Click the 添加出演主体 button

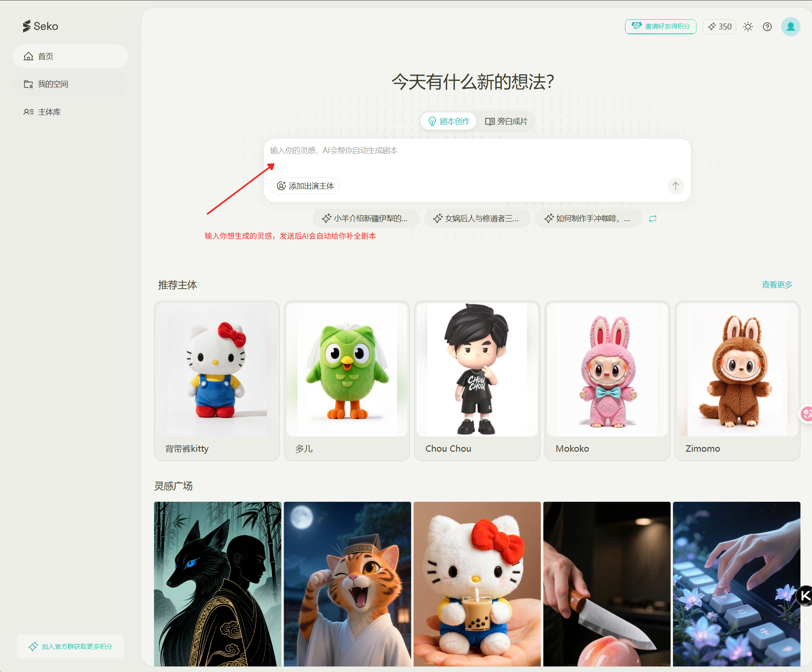click(x=305, y=186)
